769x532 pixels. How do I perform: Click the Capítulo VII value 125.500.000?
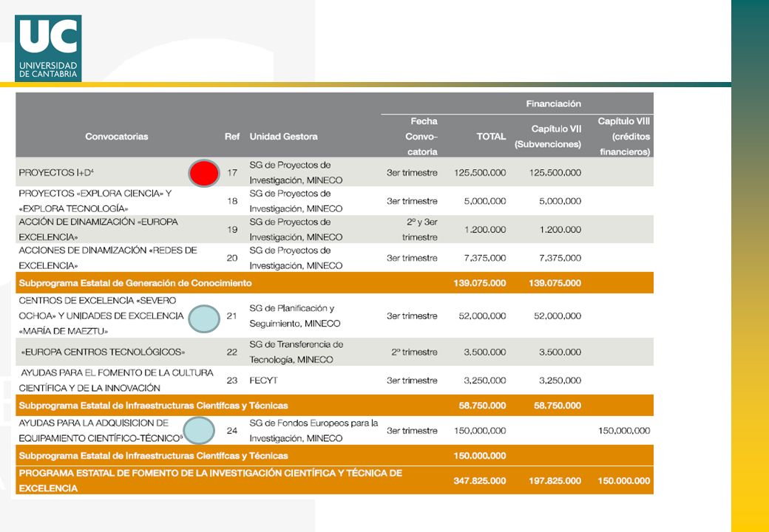[x=555, y=172]
